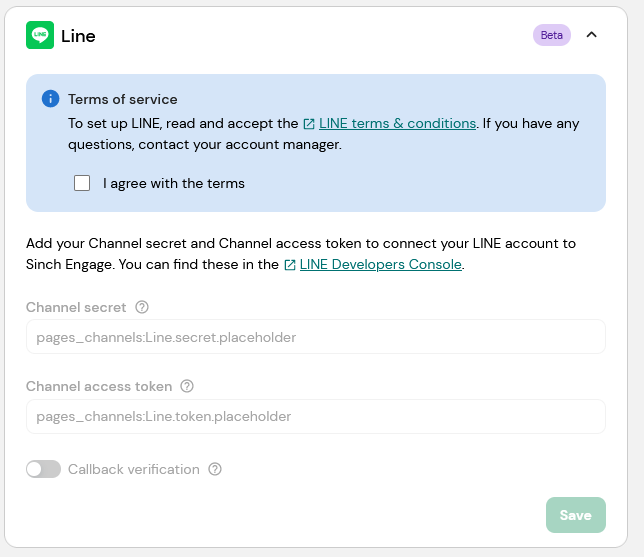Click the help icon next to Channel access token
This screenshot has width=644, height=557.
[187, 386]
